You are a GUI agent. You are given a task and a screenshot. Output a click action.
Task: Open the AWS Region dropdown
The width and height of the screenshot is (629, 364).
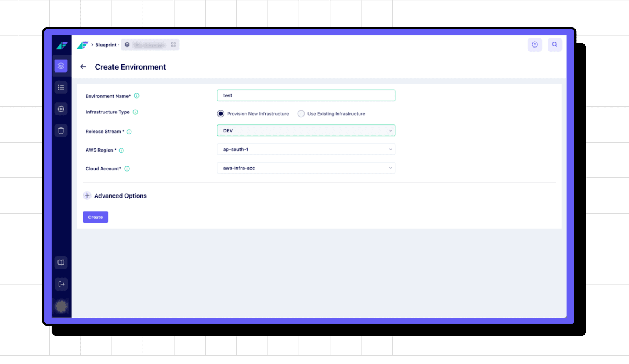pos(306,150)
